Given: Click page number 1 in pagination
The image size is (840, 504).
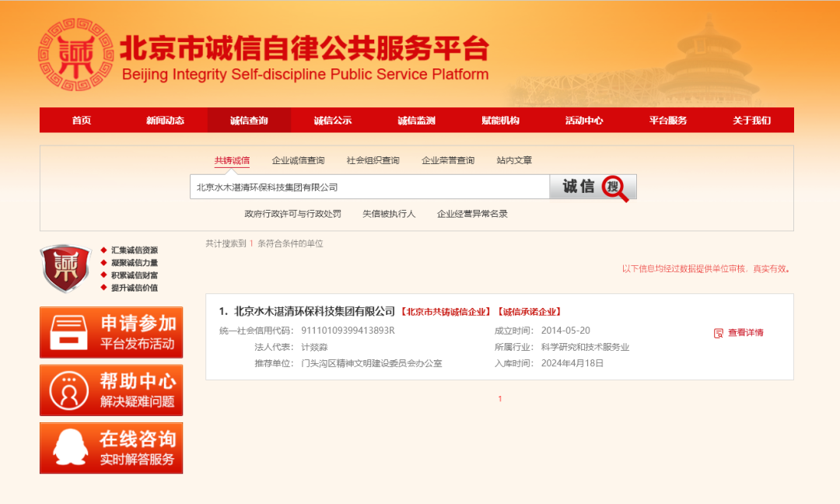Looking at the screenshot, I should pos(500,399).
